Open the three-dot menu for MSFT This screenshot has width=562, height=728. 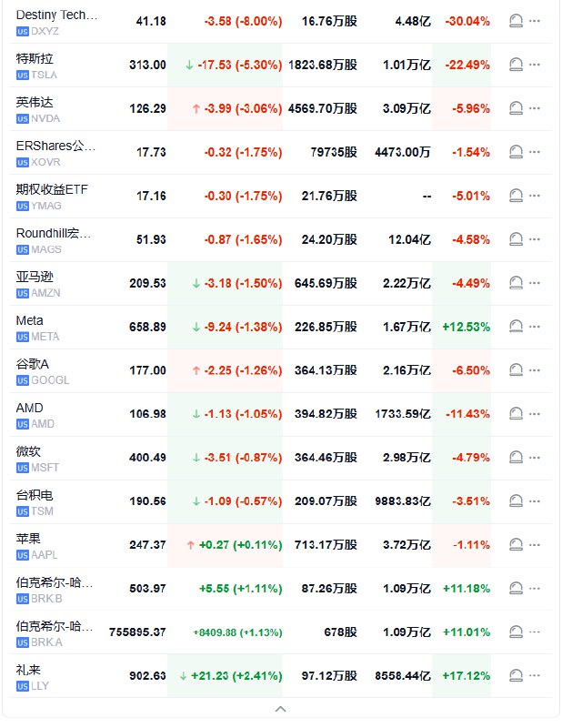coord(535,458)
